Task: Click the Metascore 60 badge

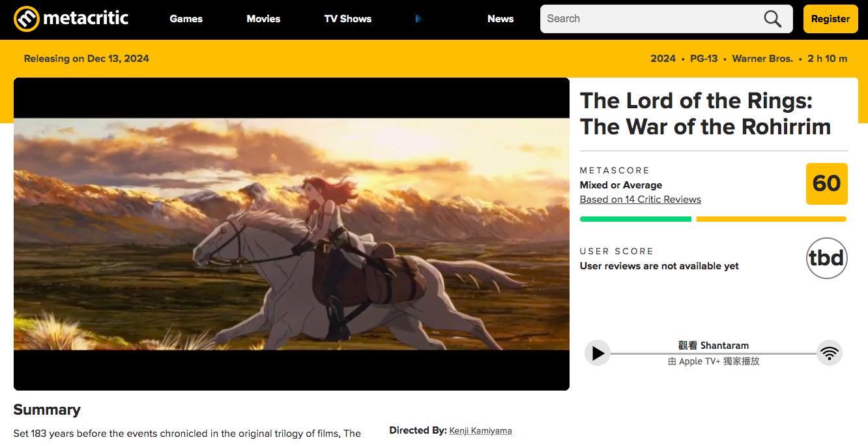Action: (x=826, y=184)
